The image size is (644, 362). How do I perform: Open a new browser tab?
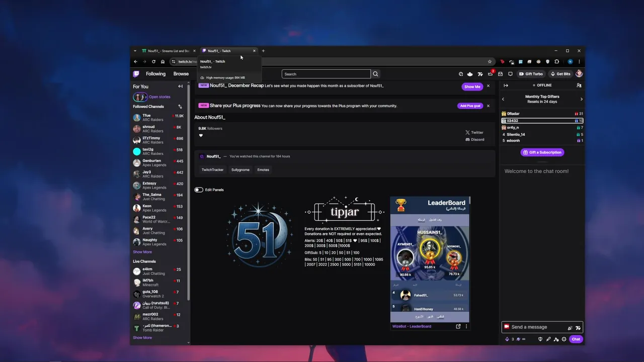(263, 51)
